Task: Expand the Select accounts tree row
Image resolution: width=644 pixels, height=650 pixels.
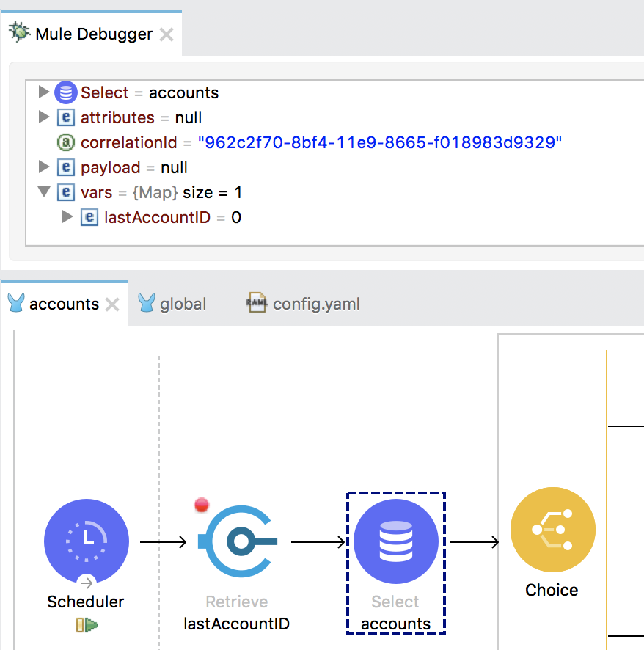Action: pos(43,92)
